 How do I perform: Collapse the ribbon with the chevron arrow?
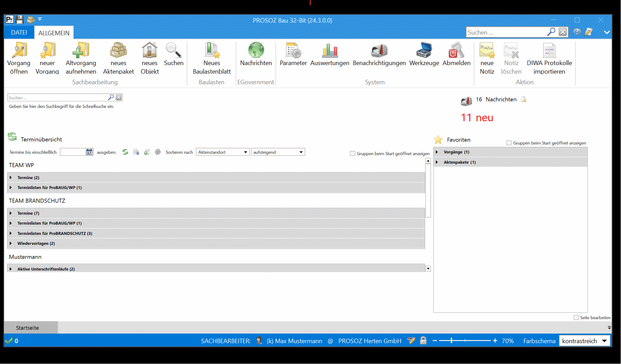pyautogui.click(x=607, y=32)
